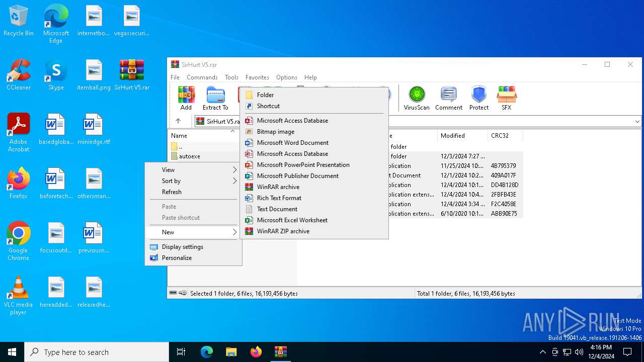Click the network icon in the system tray
The height and width of the screenshot is (362, 644).
567,352
